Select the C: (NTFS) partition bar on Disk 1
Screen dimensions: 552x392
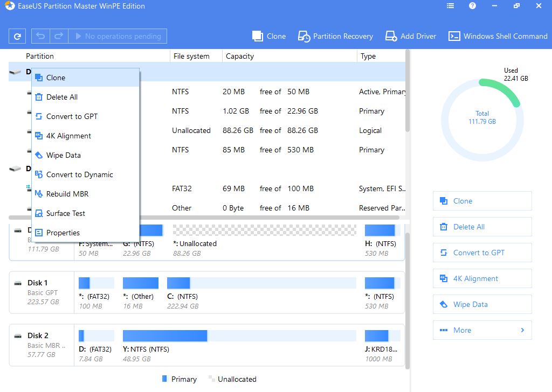(x=261, y=283)
